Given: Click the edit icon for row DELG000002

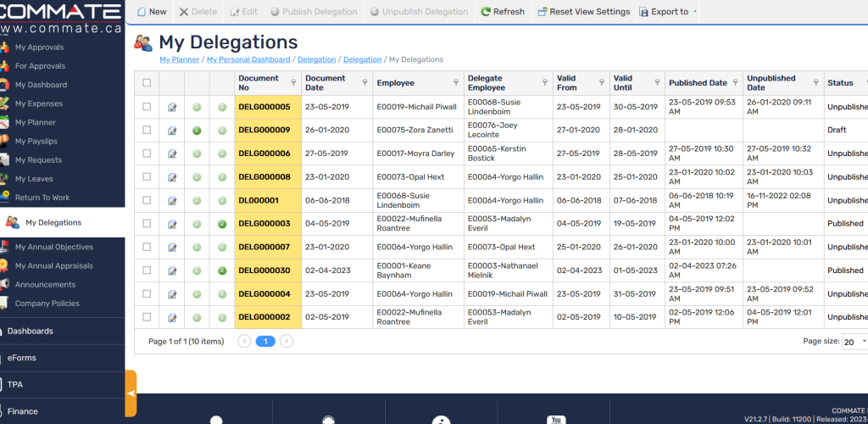Looking at the screenshot, I should tap(172, 318).
